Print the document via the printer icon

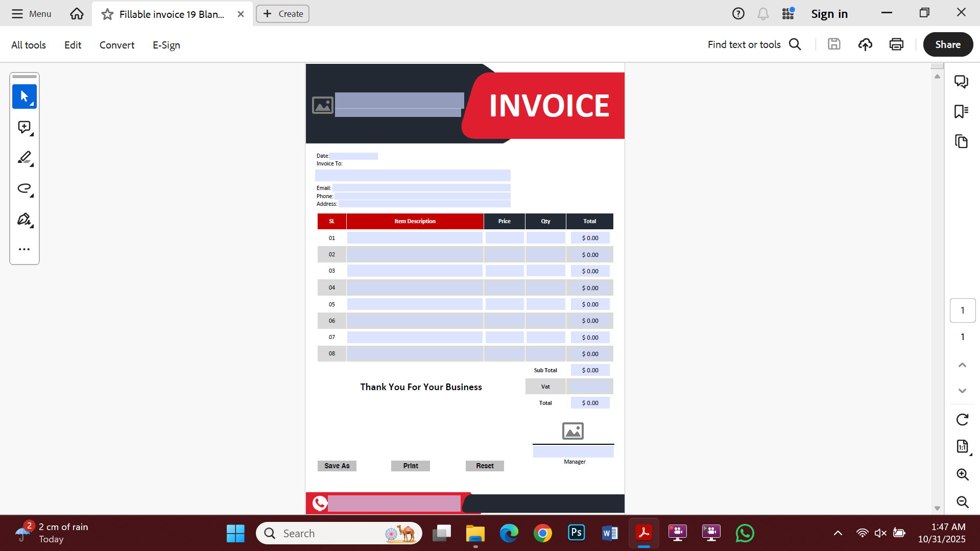click(x=896, y=44)
